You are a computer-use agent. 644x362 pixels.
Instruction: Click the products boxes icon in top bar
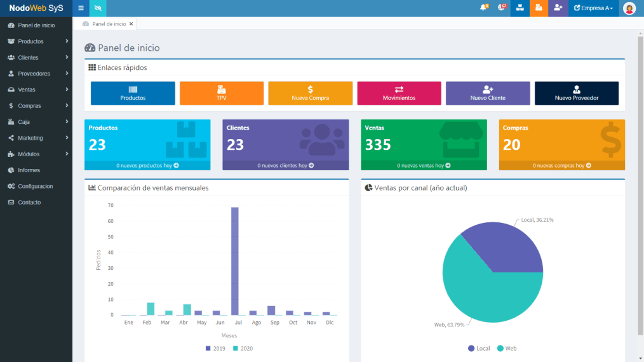click(520, 8)
